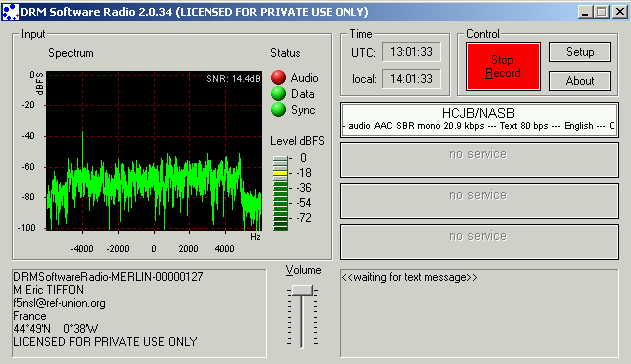Click the Stop Record button
The image size is (631, 364).
(x=503, y=66)
